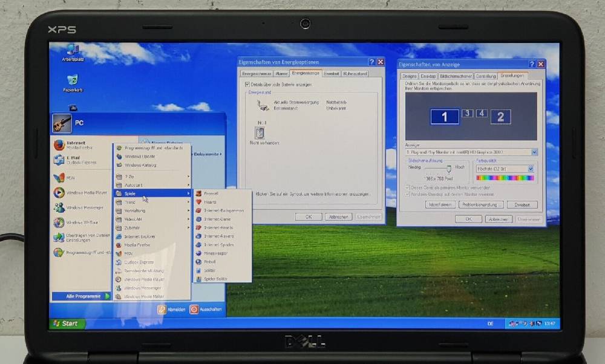Image resolution: width=605 pixels, height=364 pixels.
Task: Switch to Darstellung tab
Action: [x=486, y=76]
